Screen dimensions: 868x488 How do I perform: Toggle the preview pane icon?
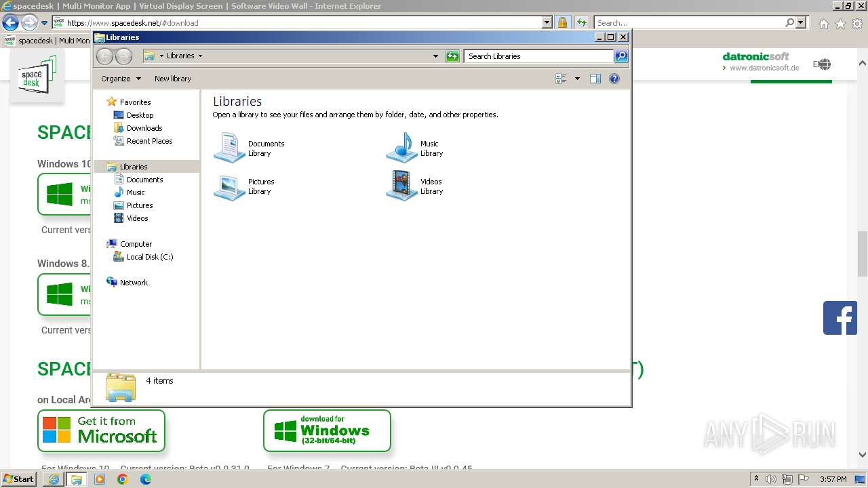(x=595, y=79)
